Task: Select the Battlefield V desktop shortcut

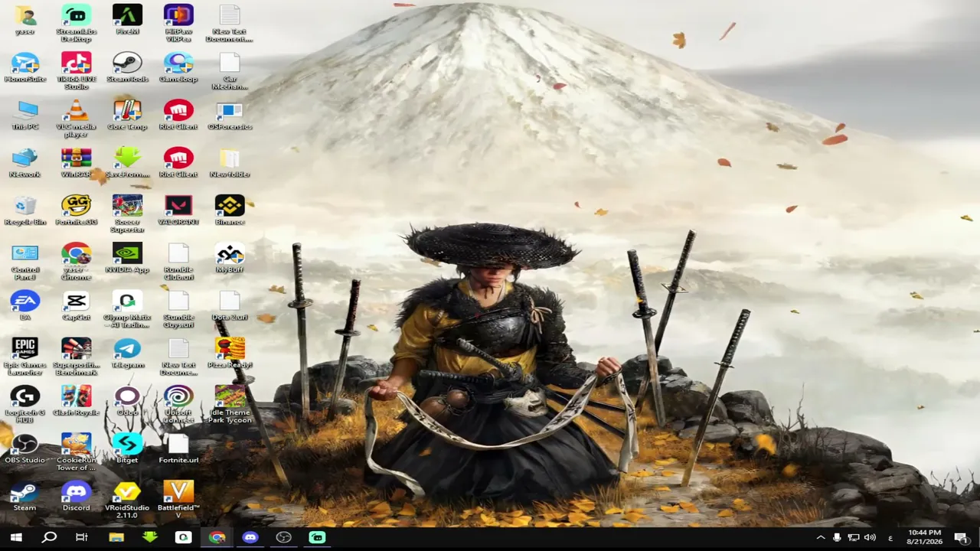Action: coord(178,498)
